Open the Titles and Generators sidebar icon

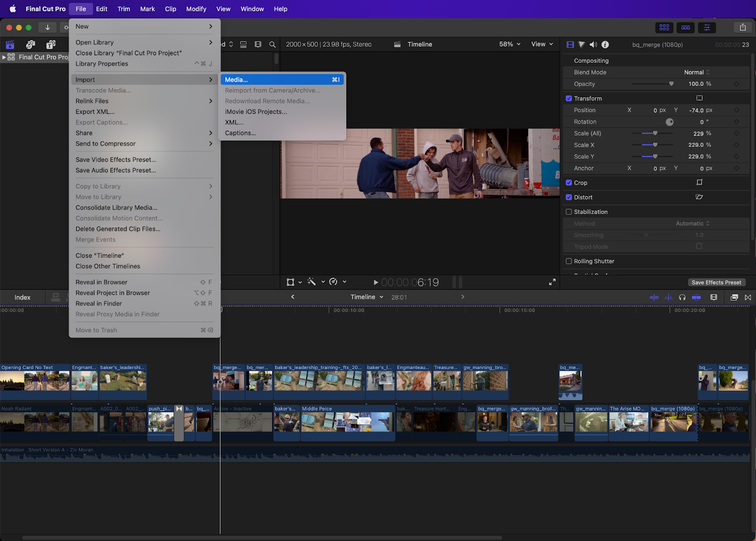click(x=51, y=44)
